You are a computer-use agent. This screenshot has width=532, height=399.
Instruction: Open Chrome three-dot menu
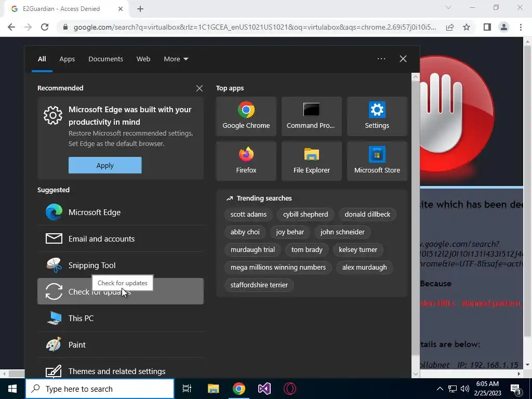(x=521, y=27)
